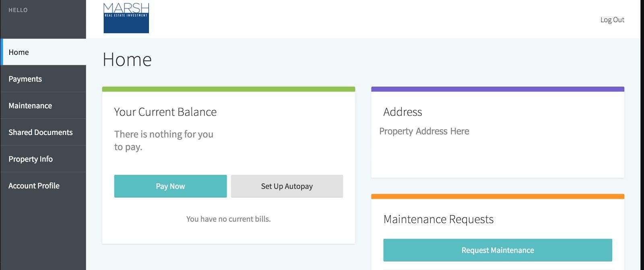This screenshot has width=644, height=270.
Task: Click the Maintenance Requests card header
Action: pyautogui.click(x=439, y=219)
